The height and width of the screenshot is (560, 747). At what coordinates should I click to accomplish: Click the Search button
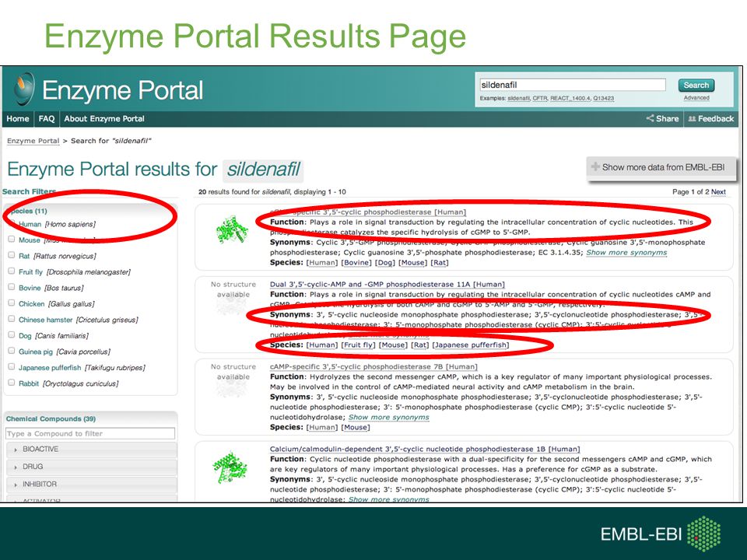[696, 86]
